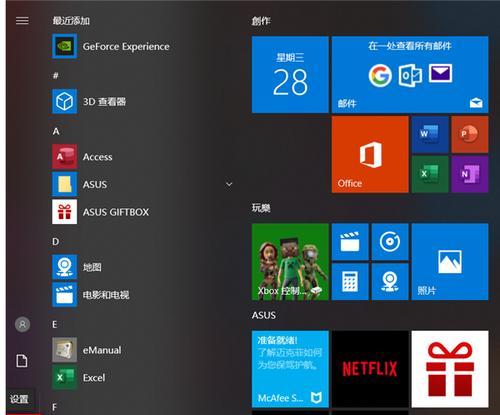The height and width of the screenshot is (415, 500).
Task: Open the Maps small tile
Action: coord(390,282)
